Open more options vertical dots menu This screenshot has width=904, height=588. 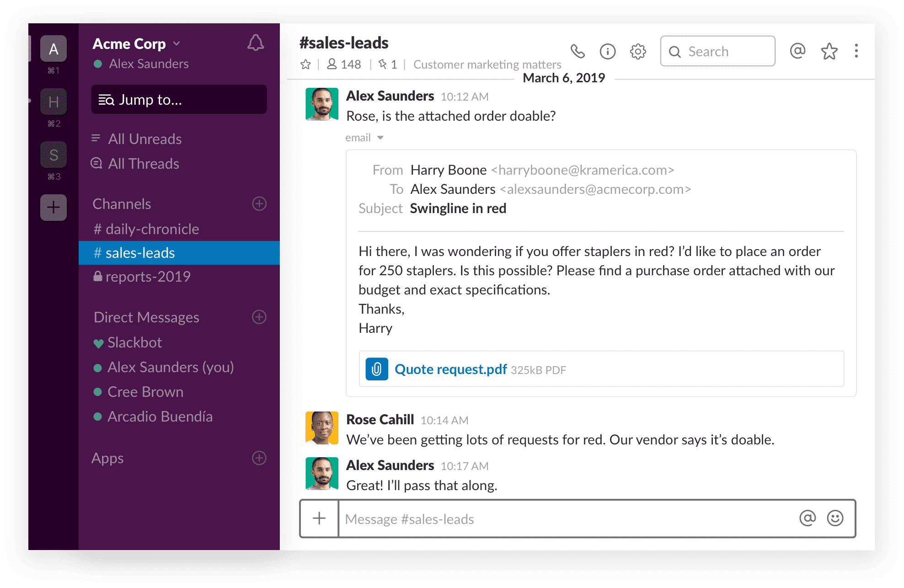pos(856,51)
